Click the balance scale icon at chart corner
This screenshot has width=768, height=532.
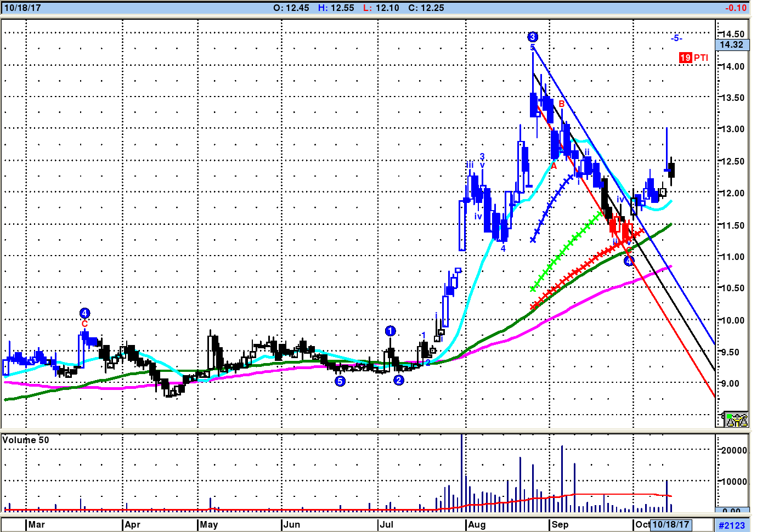tap(736, 420)
